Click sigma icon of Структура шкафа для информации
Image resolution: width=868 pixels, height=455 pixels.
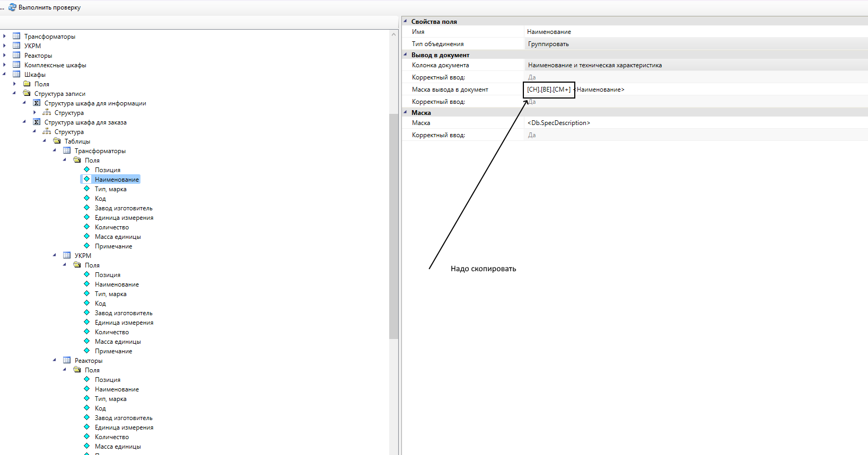[x=37, y=103]
